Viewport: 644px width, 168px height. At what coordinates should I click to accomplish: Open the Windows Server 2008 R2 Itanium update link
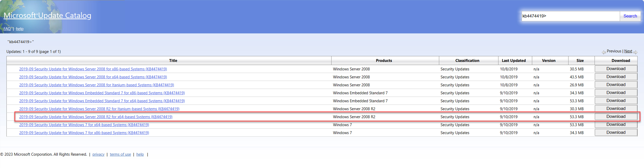[x=99, y=109]
